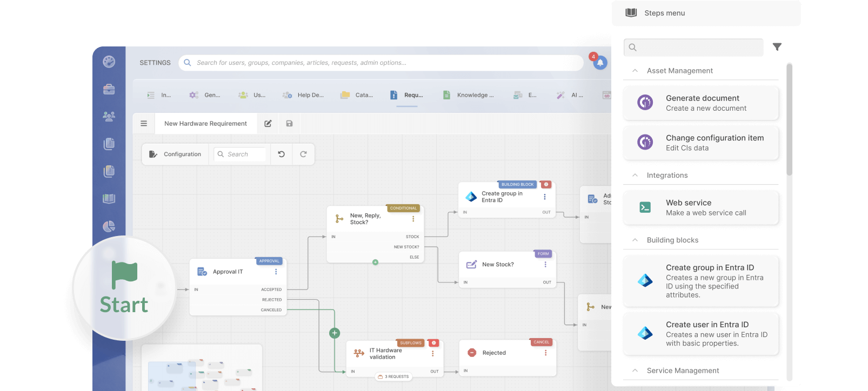The width and height of the screenshot is (868, 391).
Task: Open the second documents sidebar icon
Action: (x=109, y=171)
